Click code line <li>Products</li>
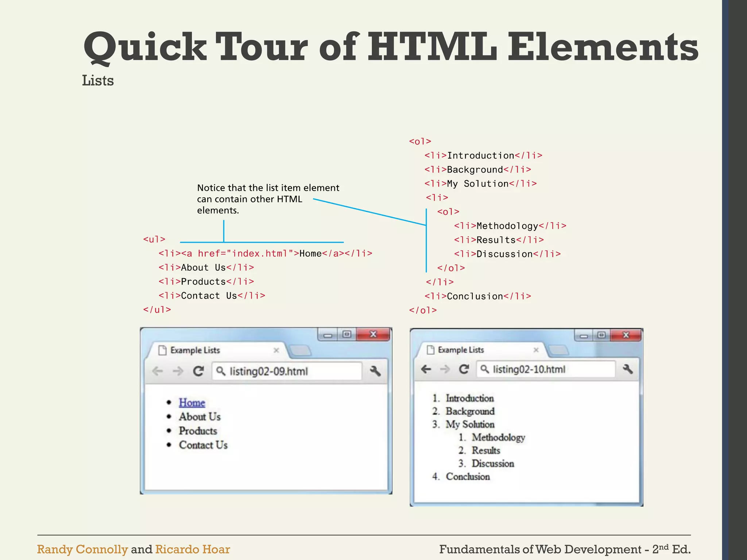The width and height of the screenshot is (747, 560). tap(206, 282)
